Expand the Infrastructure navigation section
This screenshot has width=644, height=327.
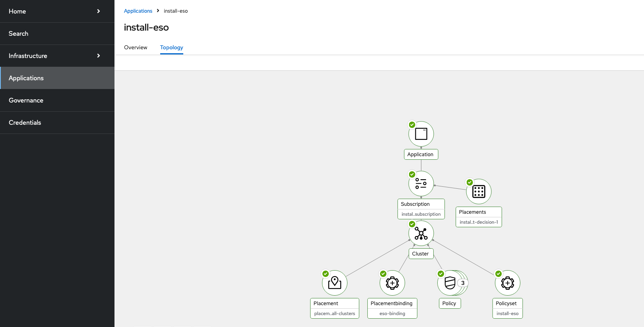click(x=98, y=56)
